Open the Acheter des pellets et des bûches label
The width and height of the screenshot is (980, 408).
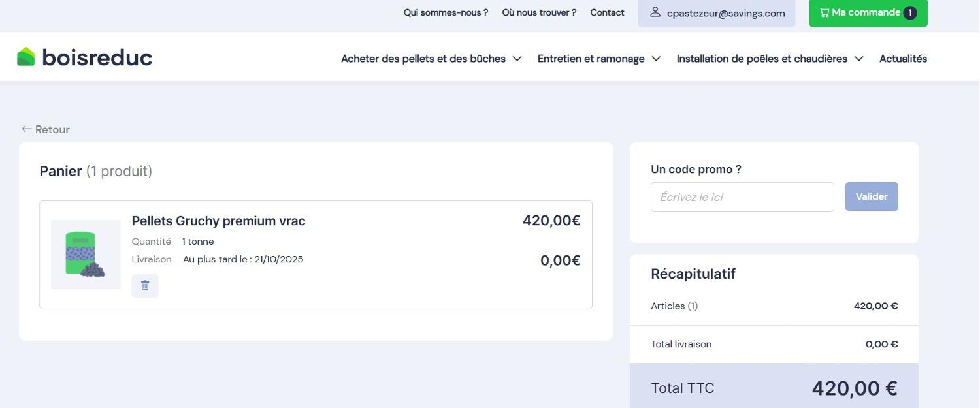[x=423, y=59]
